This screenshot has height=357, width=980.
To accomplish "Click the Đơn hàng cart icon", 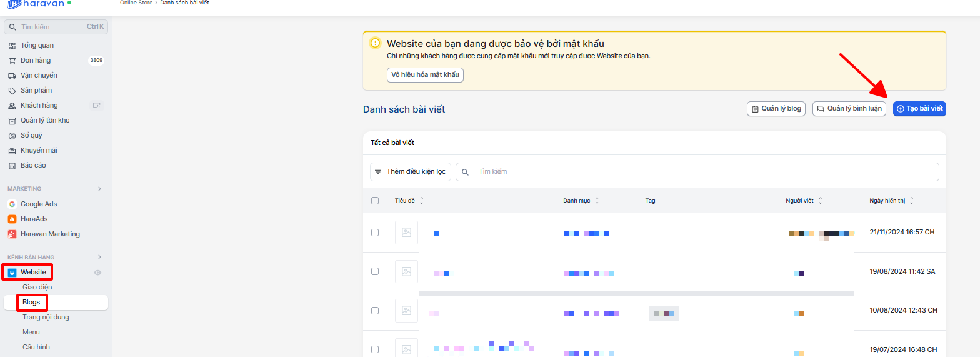I will (12, 61).
